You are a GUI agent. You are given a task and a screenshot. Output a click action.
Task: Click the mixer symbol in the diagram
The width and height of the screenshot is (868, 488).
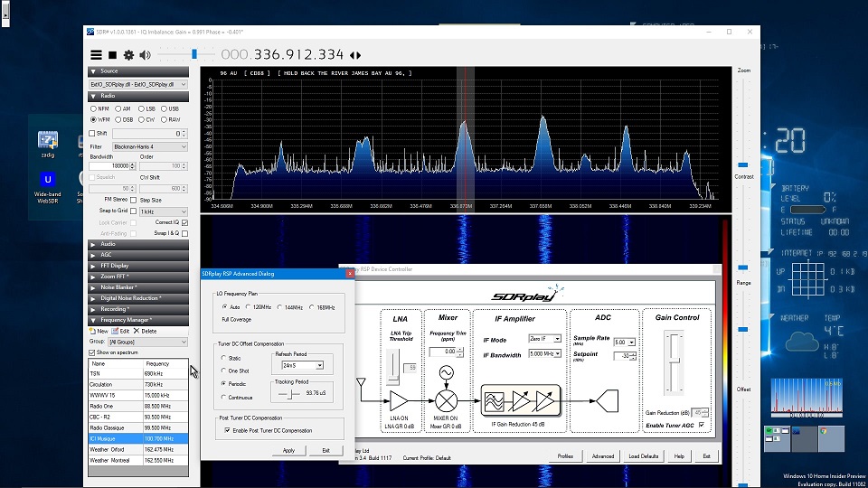[x=446, y=400]
